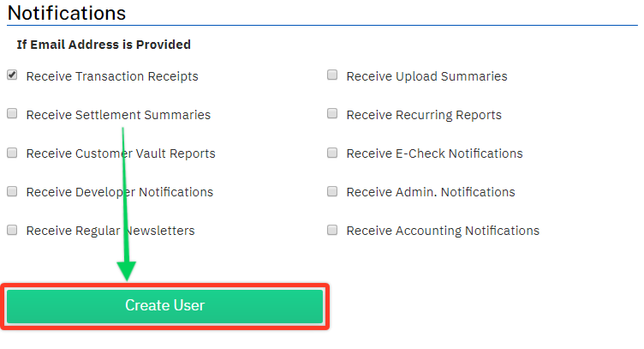Viewport: 644px width, 349px height.
Task: Click the 'Receive Admin. Notifications' label text
Action: [x=431, y=192]
